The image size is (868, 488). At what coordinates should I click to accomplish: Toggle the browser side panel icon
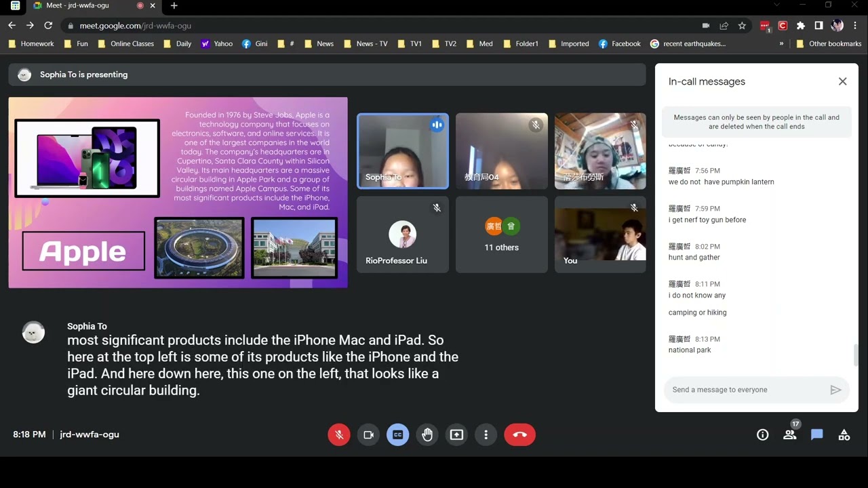818,26
